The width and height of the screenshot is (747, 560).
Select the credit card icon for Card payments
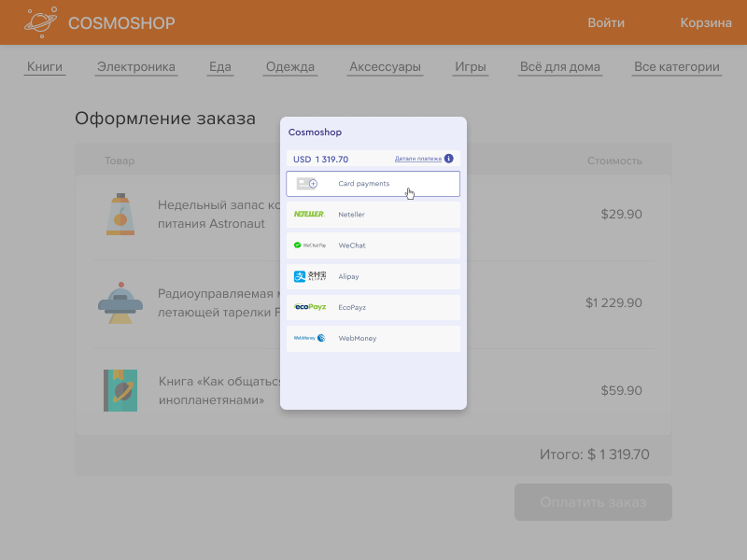[x=307, y=184]
